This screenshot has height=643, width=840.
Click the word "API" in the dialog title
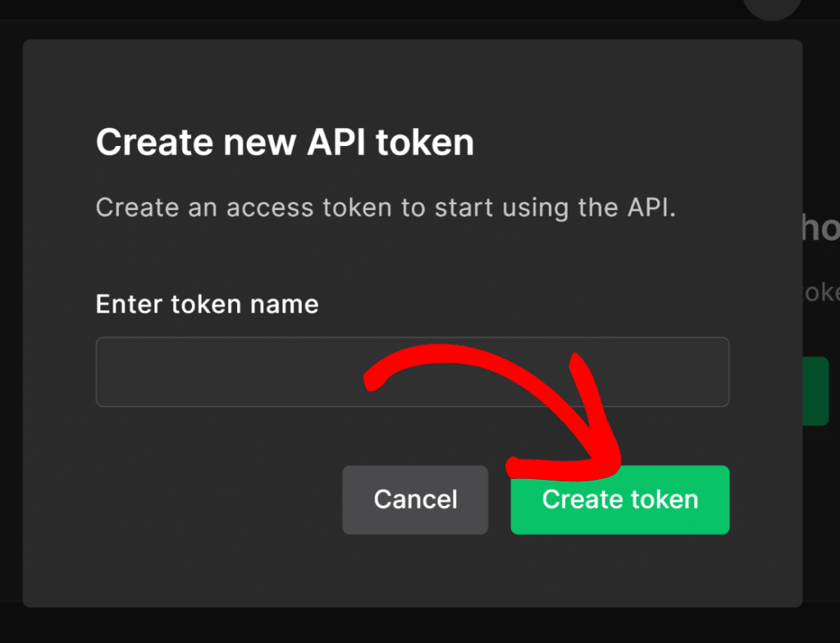[337, 143]
